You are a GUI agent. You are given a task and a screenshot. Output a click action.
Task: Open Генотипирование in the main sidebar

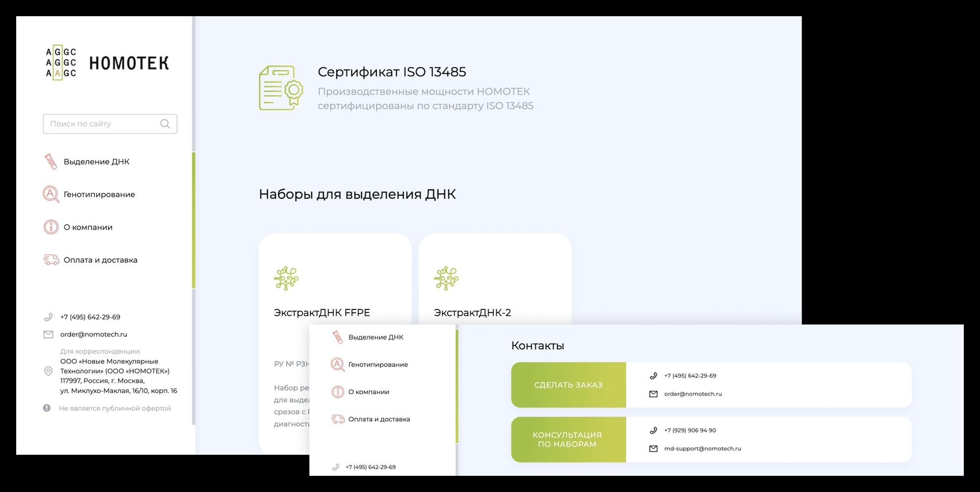99,194
